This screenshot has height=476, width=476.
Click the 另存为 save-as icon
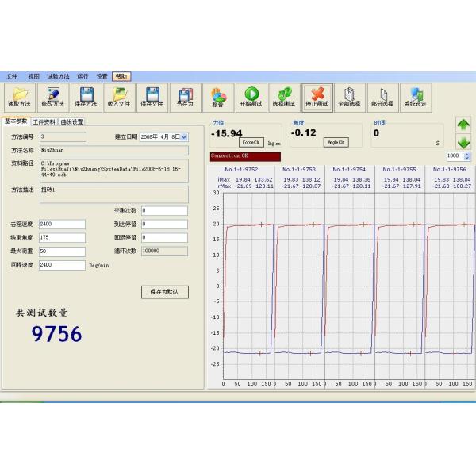(x=185, y=98)
